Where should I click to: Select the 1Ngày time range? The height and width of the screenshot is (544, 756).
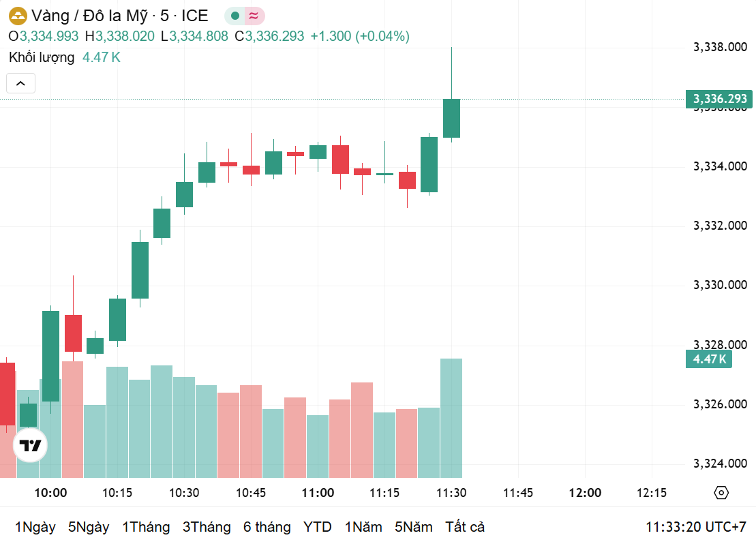click(35, 527)
